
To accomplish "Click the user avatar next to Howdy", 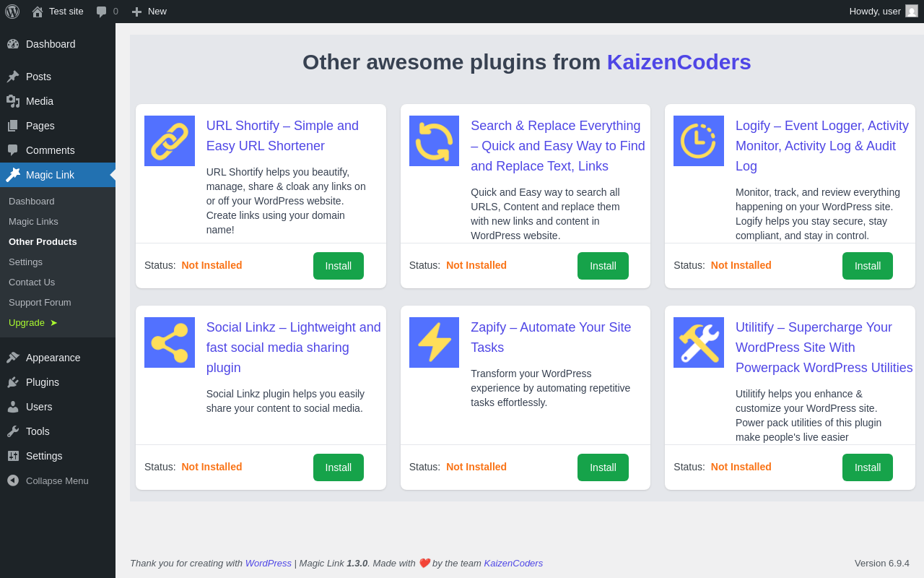I will click(912, 12).
